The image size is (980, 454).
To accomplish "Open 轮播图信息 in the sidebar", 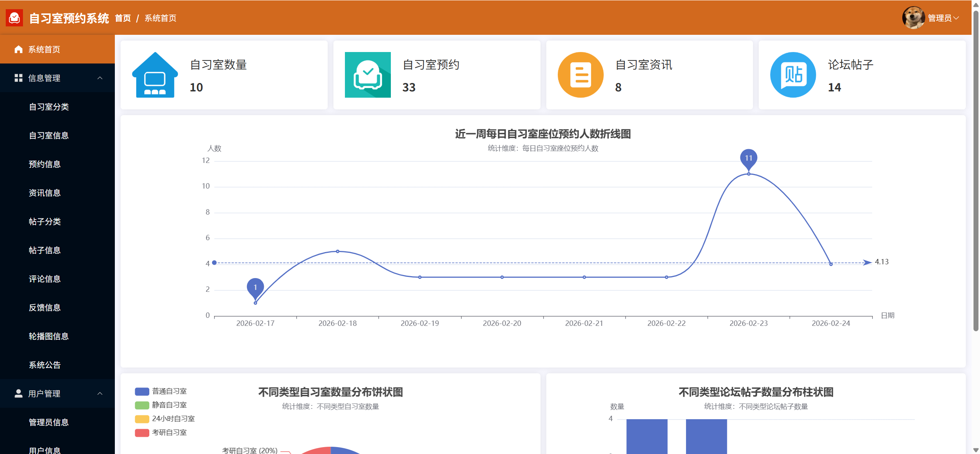I will pyautogui.click(x=49, y=336).
